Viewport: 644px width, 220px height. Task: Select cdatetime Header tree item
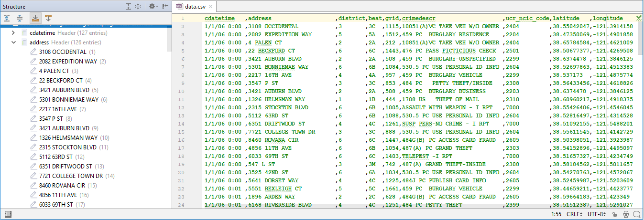[68, 33]
